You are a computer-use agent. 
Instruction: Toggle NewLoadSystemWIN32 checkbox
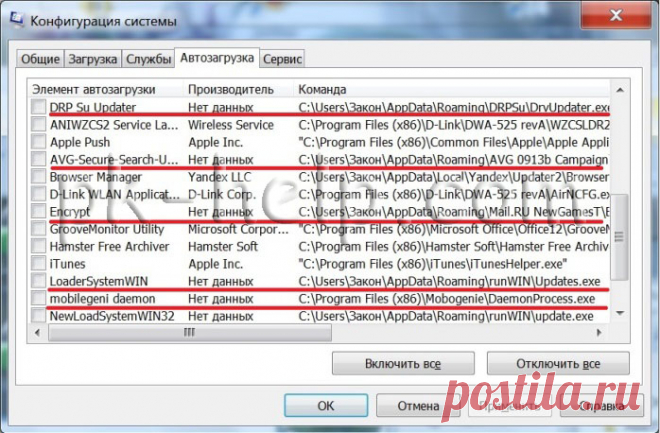[38, 316]
